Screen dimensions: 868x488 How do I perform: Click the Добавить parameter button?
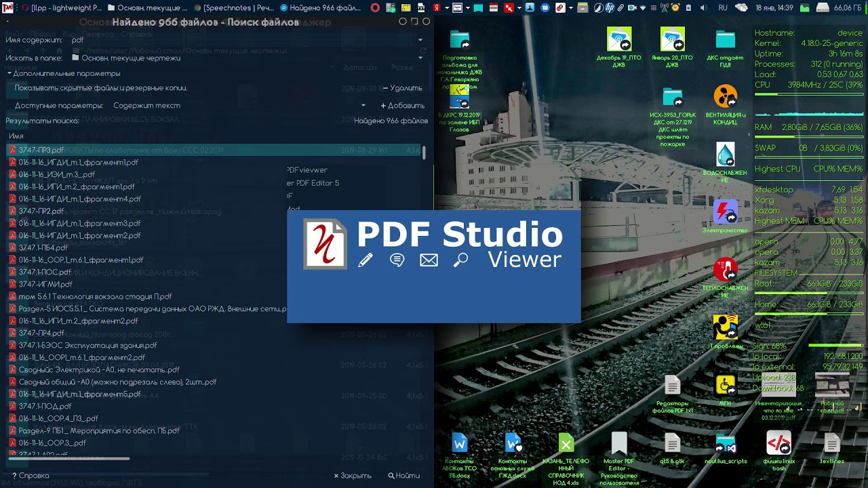pos(402,106)
